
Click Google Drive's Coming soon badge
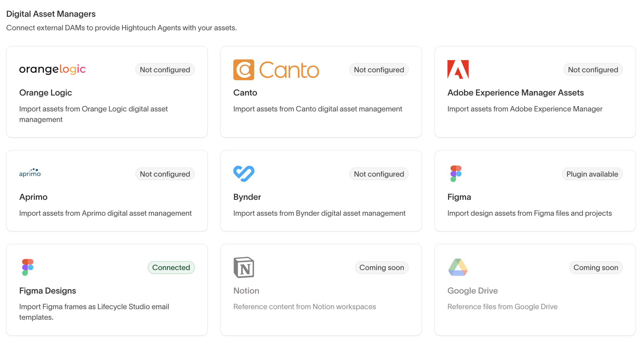click(596, 267)
